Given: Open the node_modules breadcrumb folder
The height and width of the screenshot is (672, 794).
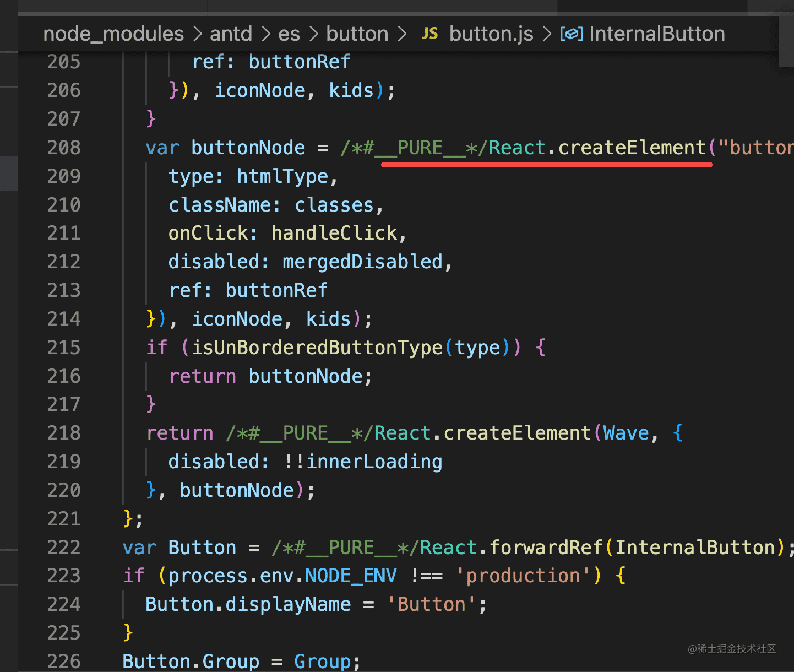Looking at the screenshot, I should tap(113, 34).
